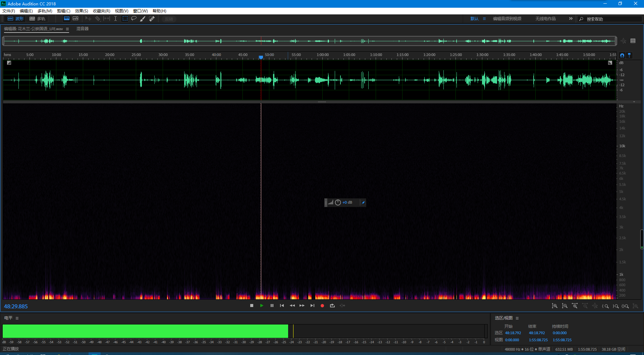The image size is (644, 355).
Task: Click the HUD volume knob at +0 dB
Action: point(338,203)
